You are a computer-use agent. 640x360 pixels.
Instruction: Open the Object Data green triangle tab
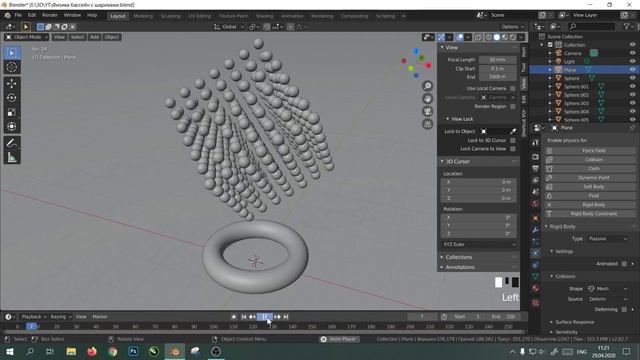tap(536, 276)
